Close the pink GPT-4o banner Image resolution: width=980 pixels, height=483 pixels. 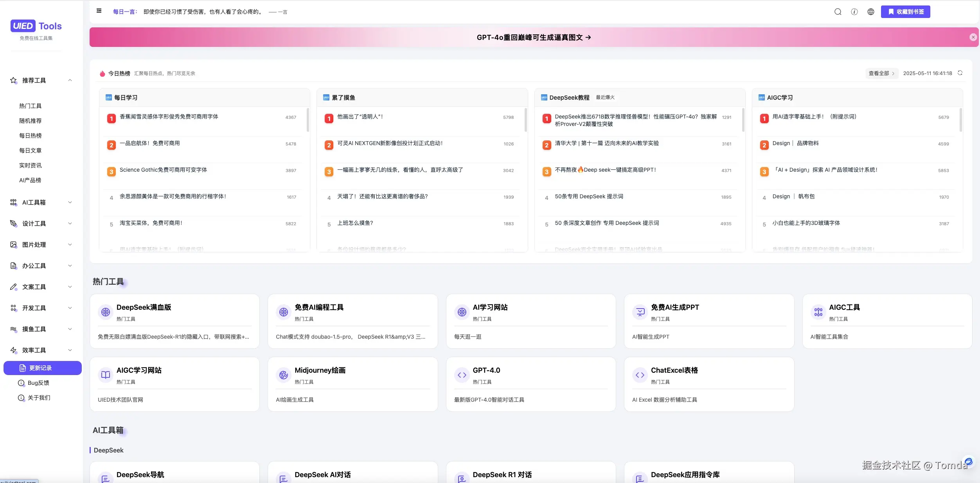pyautogui.click(x=973, y=37)
